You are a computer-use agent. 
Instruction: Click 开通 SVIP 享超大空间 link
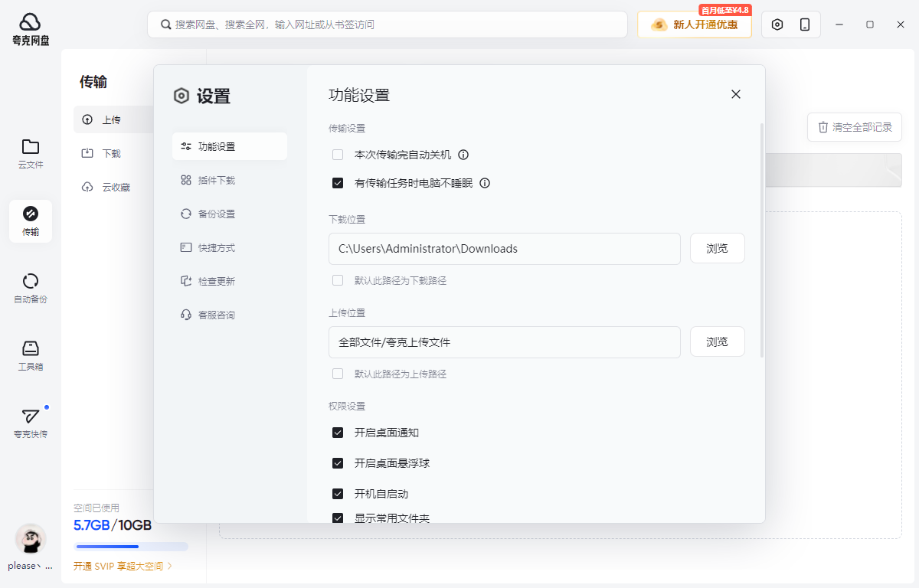(123, 567)
